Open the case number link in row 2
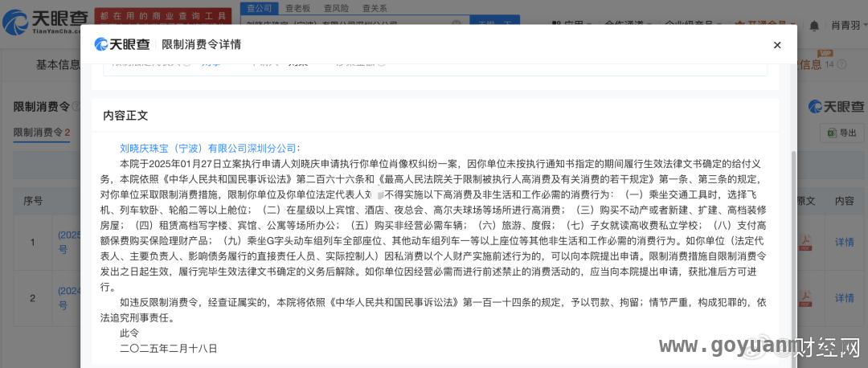Screen dimensions: 868x368 [69, 298]
